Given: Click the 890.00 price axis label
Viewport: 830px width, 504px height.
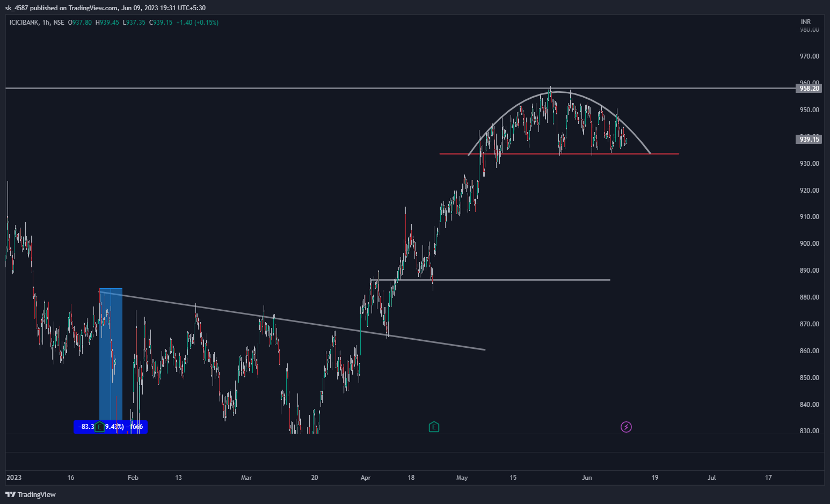Looking at the screenshot, I should point(809,271).
